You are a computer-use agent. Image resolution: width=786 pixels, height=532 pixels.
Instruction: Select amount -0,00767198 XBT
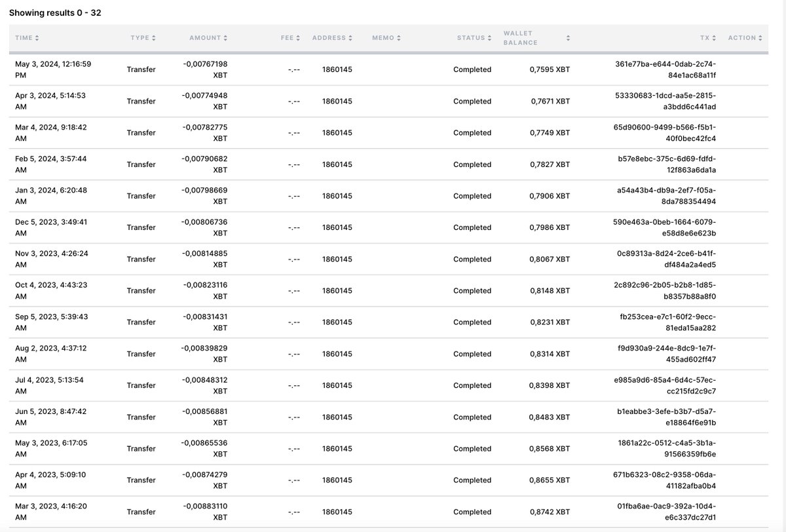tap(205, 69)
